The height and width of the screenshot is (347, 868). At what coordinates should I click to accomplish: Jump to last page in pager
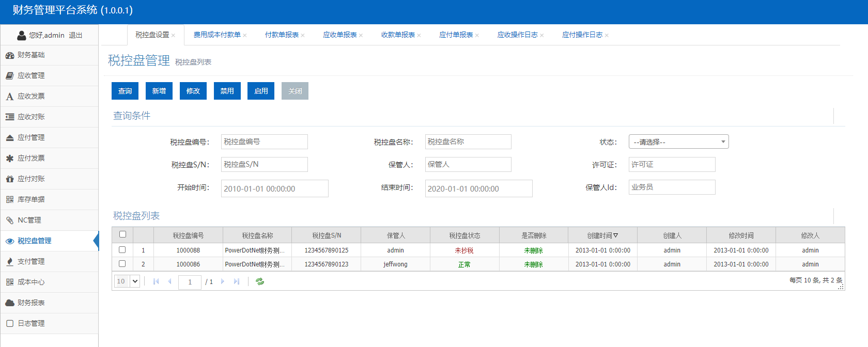(x=237, y=281)
